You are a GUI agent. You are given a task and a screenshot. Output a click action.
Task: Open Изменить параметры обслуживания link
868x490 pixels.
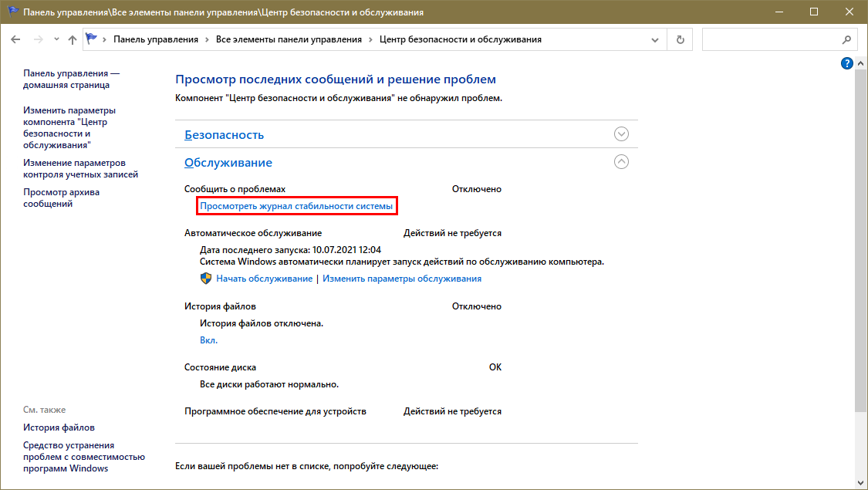(x=402, y=279)
